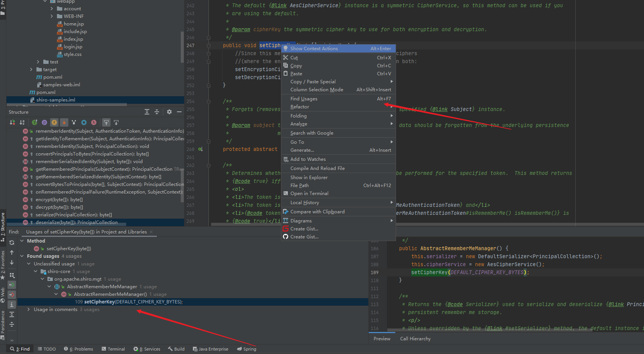This screenshot has height=354, width=644.
Task: Toggle Sort Alphabetically in Structure toolbar
Action: click(x=22, y=122)
